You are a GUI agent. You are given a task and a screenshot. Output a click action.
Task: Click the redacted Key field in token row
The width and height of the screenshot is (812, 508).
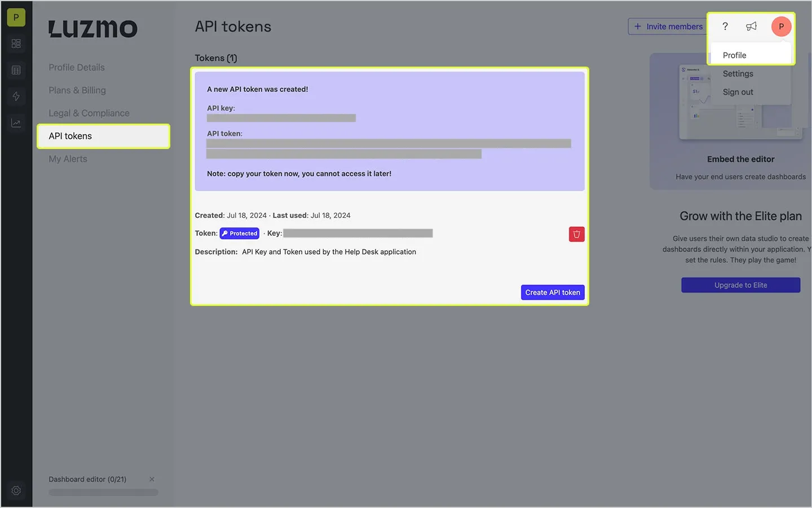[x=358, y=233]
